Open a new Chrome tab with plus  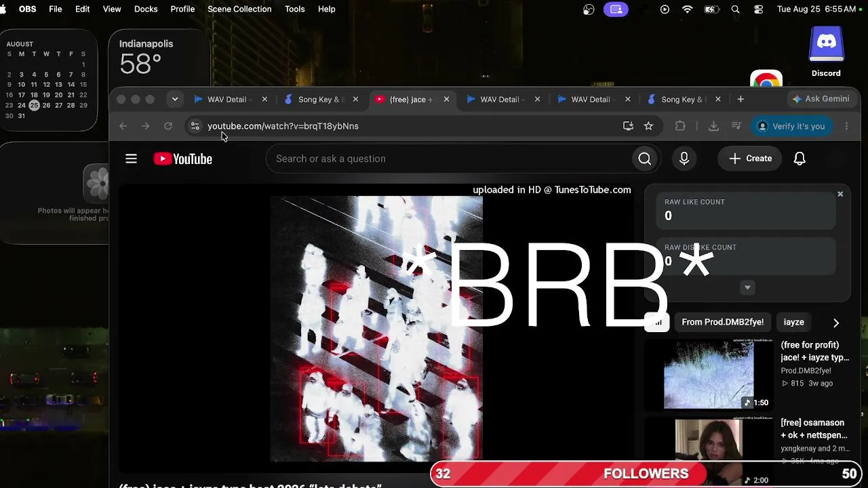(741, 99)
